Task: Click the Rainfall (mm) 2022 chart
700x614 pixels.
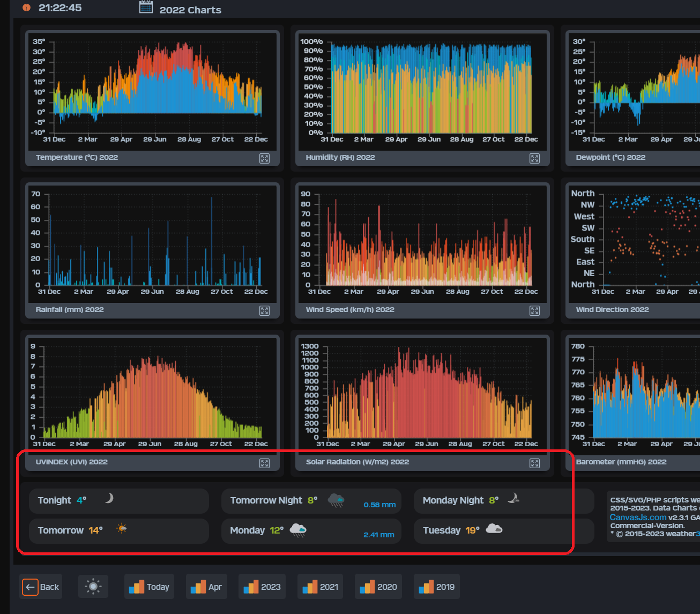Action: [x=152, y=243]
